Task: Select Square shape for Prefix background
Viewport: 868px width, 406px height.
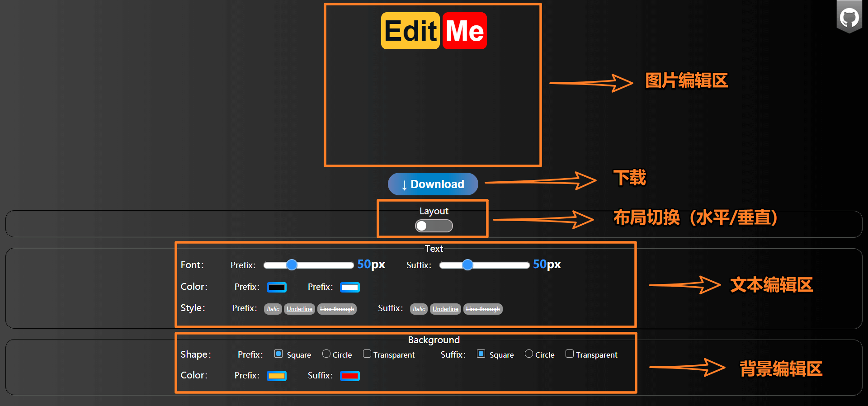Action: click(x=278, y=354)
